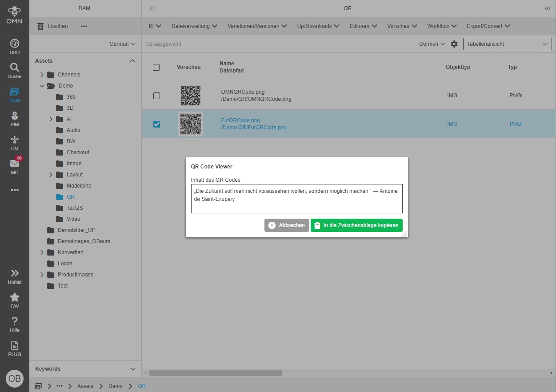This screenshot has width=556, height=392.
Task: Open the Suche search module
Action: click(x=15, y=70)
